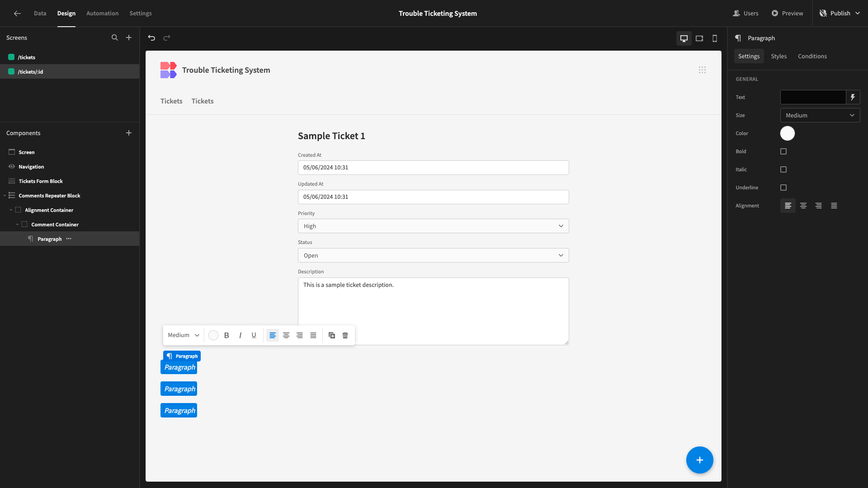Click the Preview button
The width and height of the screenshot is (868, 488).
[787, 14]
